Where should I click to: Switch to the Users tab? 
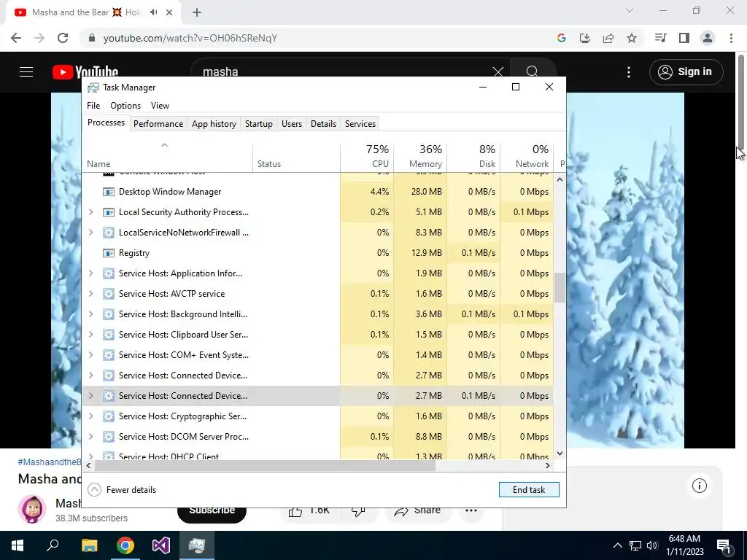coord(292,124)
